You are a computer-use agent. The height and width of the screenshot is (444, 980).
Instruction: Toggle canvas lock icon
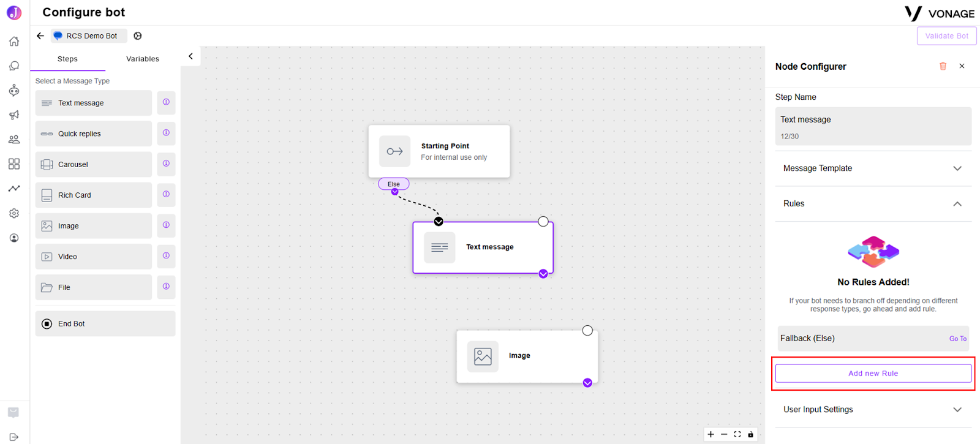pos(751,434)
